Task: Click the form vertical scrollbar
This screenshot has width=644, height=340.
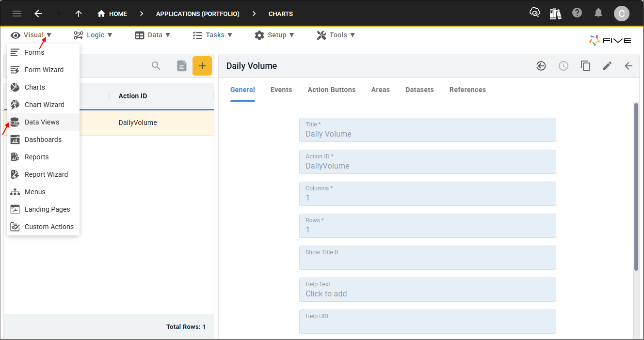Action: (x=636, y=186)
